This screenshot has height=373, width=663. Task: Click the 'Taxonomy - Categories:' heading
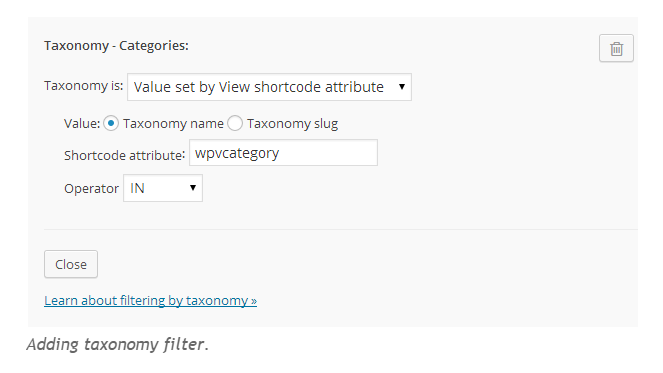tap(116, 45)
